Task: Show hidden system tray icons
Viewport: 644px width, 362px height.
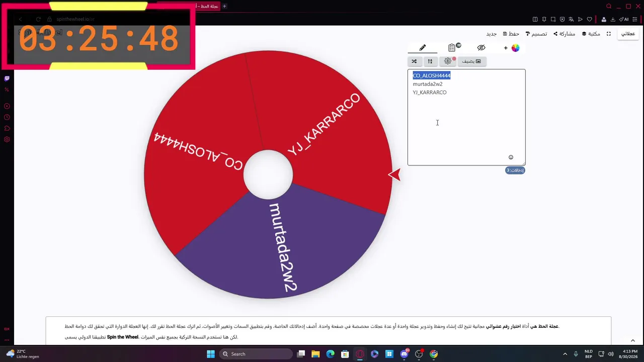Action: coord(565,354)
